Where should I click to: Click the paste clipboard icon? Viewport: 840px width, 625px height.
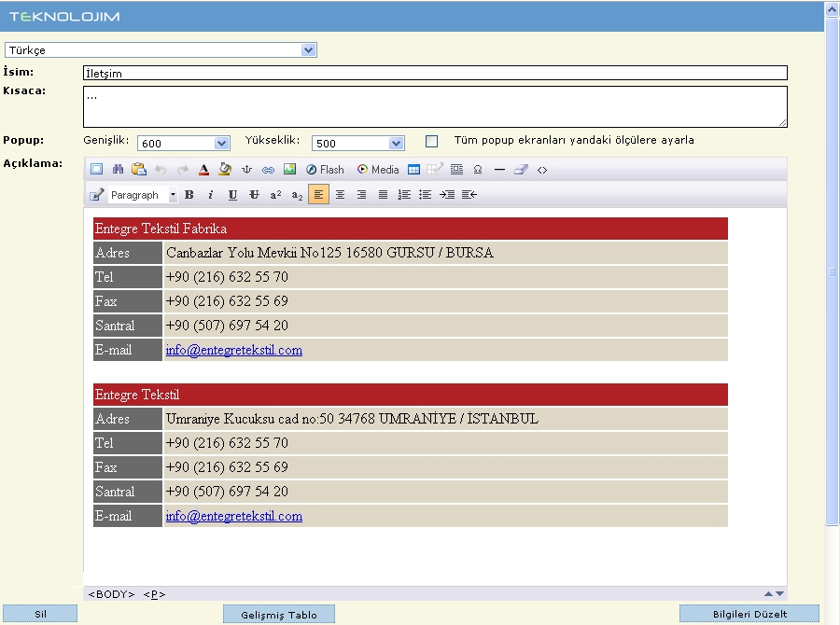139,170
